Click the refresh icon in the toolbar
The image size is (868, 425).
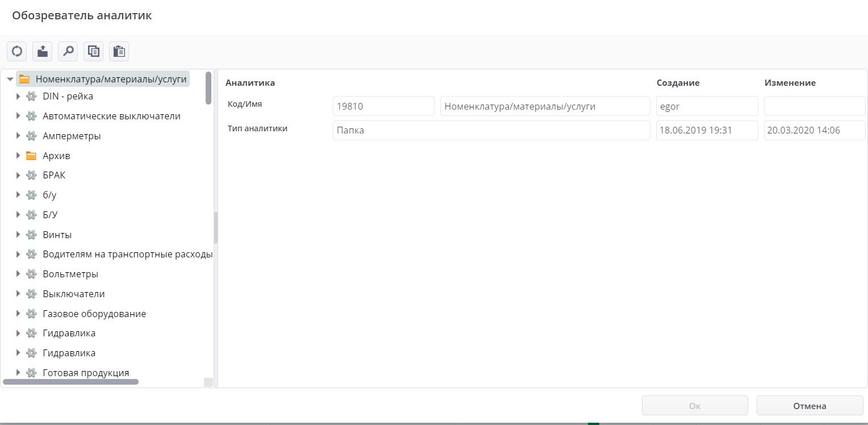coord(17,51)
